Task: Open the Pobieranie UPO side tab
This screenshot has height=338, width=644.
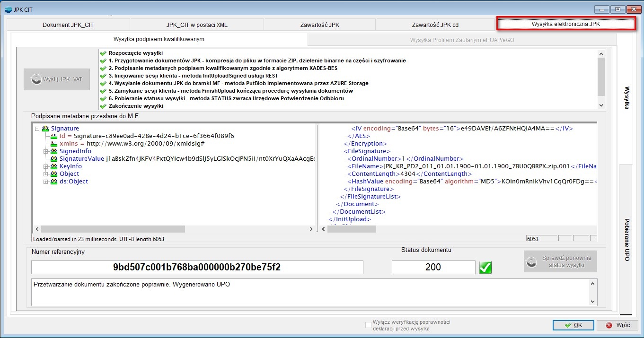Action: (x=626, y=239)
